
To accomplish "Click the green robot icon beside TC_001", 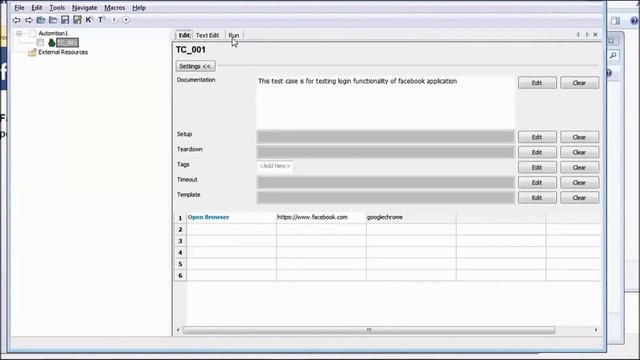I will [x=51, y=42].
